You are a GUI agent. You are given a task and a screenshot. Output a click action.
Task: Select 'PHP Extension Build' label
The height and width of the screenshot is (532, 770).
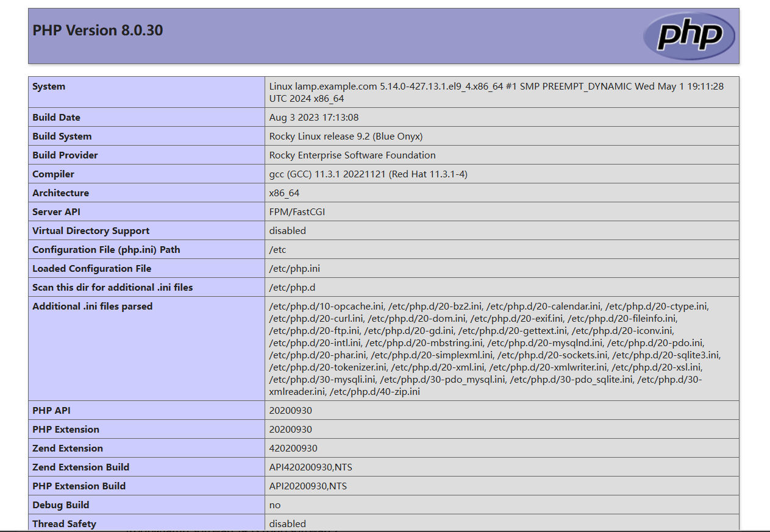(x=79, y=486)
